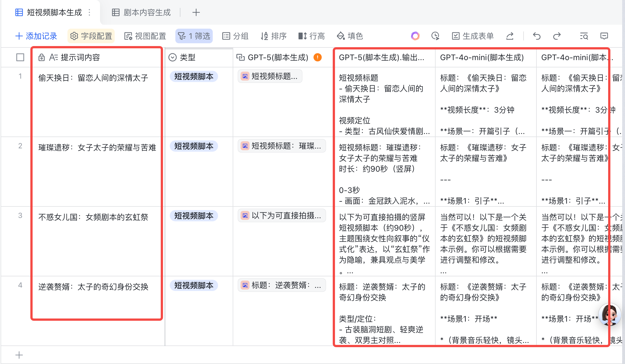
Task: Click the plus to add bottom row
Action: click(x=19, y=355)
